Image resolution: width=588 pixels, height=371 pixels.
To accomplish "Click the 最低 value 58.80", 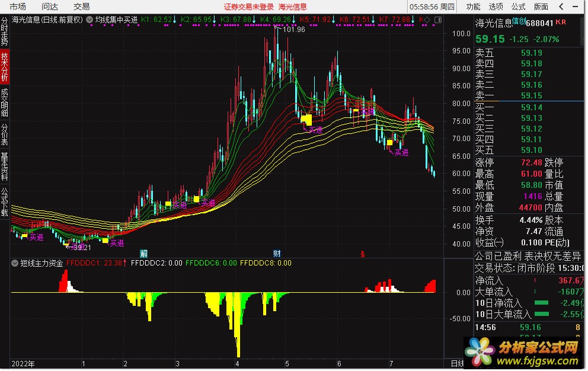I will pos(531,185).
